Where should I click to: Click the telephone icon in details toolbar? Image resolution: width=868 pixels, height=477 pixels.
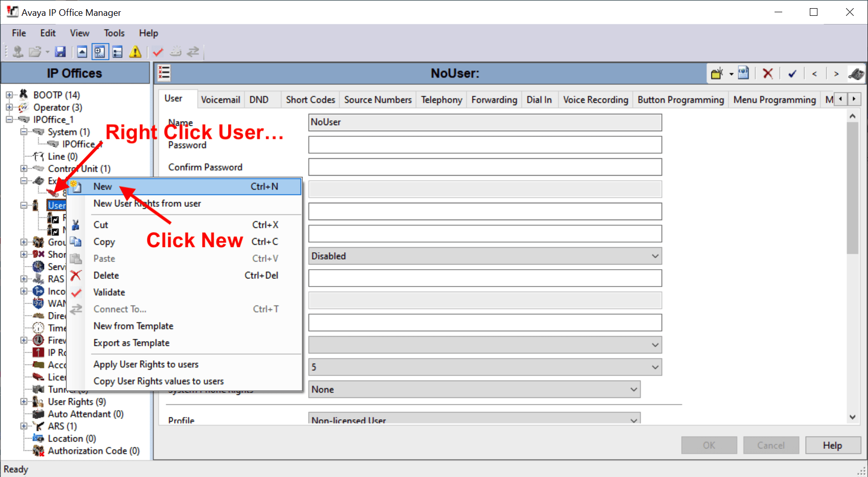point(856,74)
